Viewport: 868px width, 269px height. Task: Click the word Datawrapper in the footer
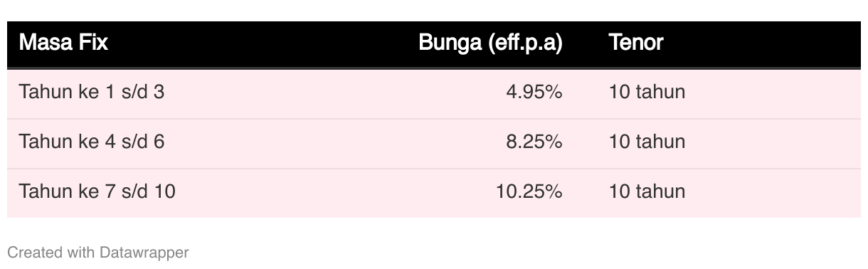[144, 252]
